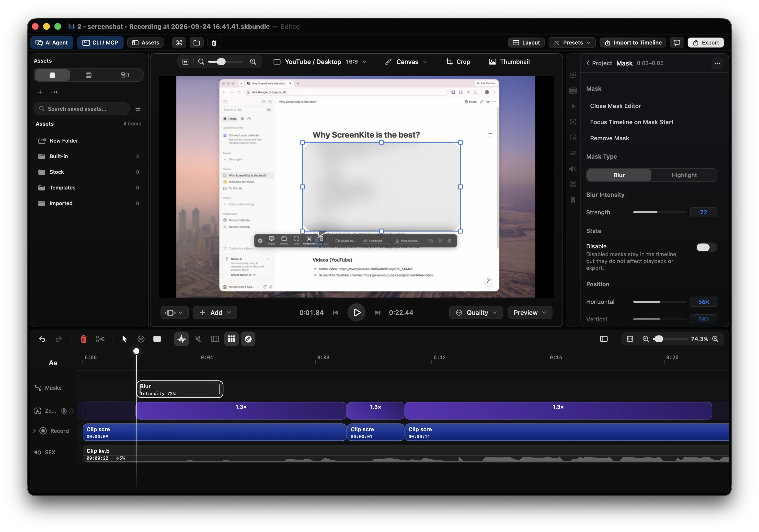Select the Blur mask type tab
759x532 pixels.
click(619, 175)
